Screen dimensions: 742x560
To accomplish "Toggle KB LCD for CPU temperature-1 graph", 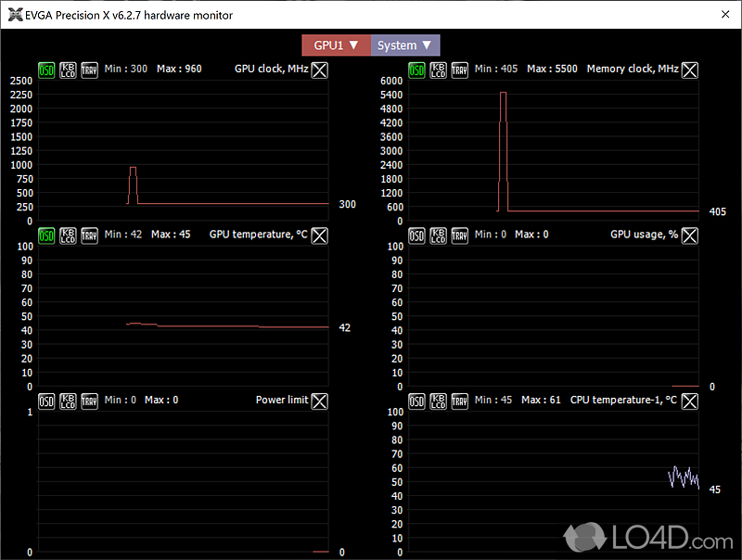I will [438, 401].
